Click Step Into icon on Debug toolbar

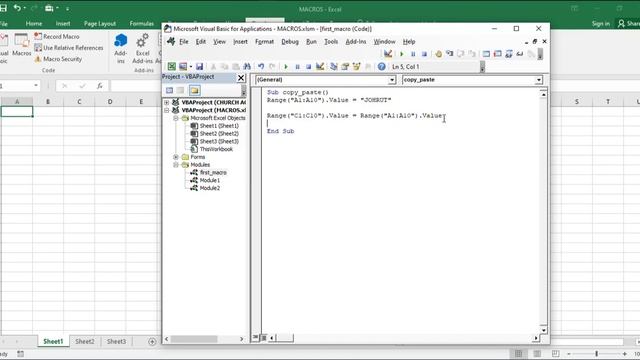[x=449, y=54]
